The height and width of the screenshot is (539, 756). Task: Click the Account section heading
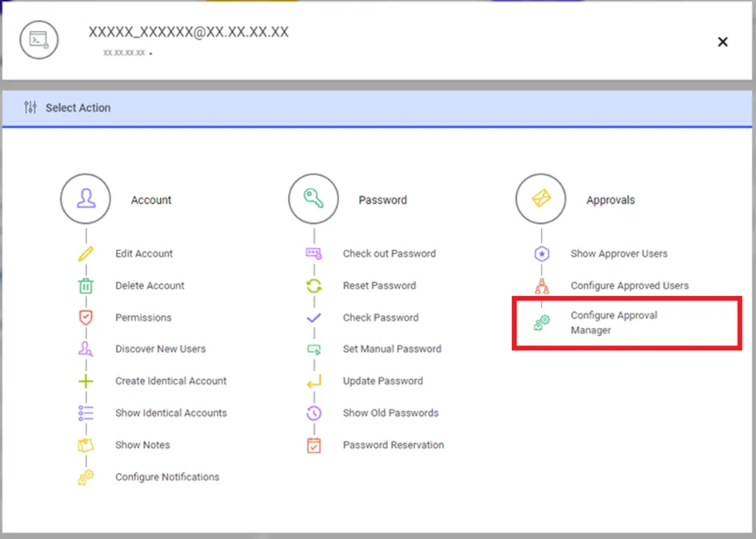click(x=151, y=200)
